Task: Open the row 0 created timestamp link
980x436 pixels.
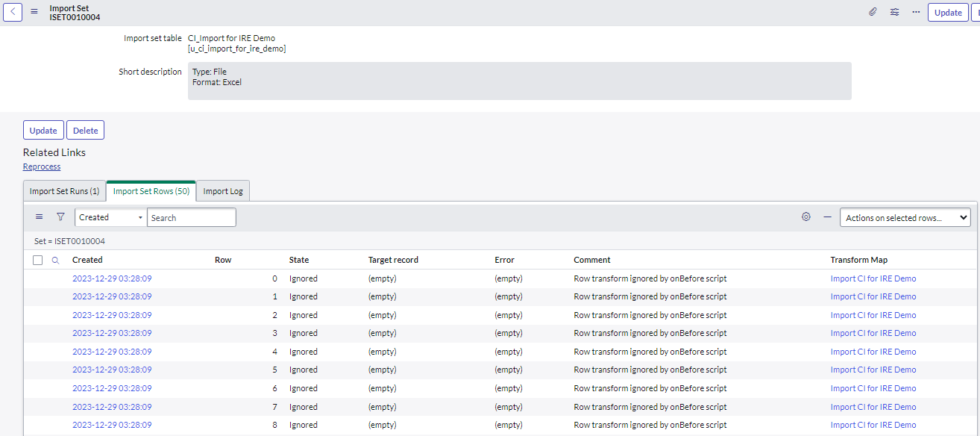Action: point(112,278)
